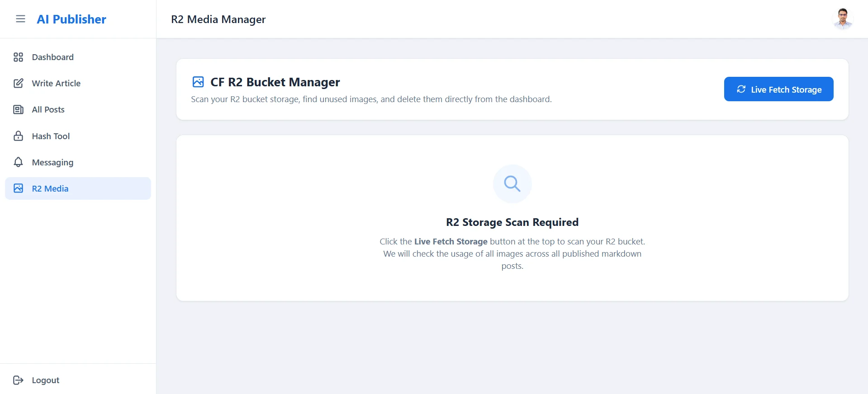Click the Live Fetch Storage button label
The height and width of the screenshot is (394, 868).
click(x=786, y=89)
